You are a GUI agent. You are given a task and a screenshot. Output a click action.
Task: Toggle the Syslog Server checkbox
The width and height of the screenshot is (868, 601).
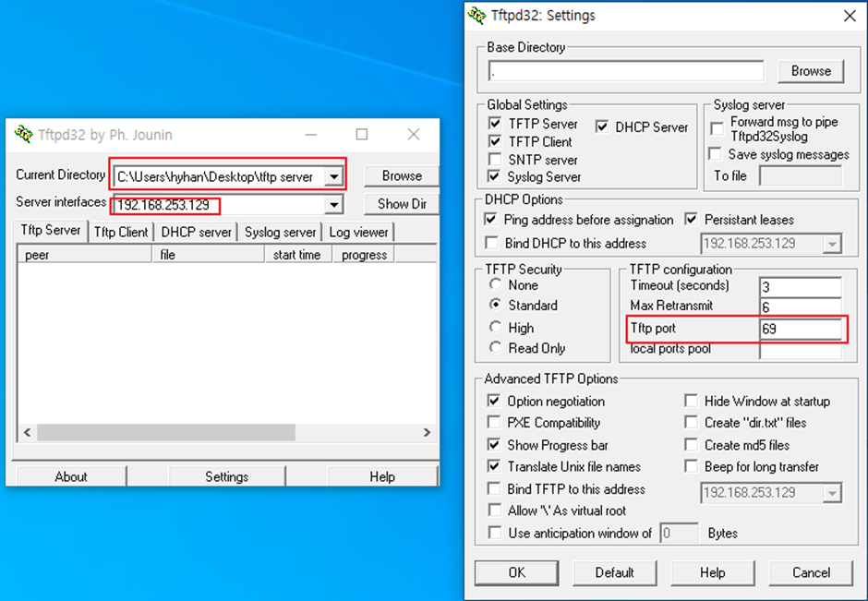point(493,176)
